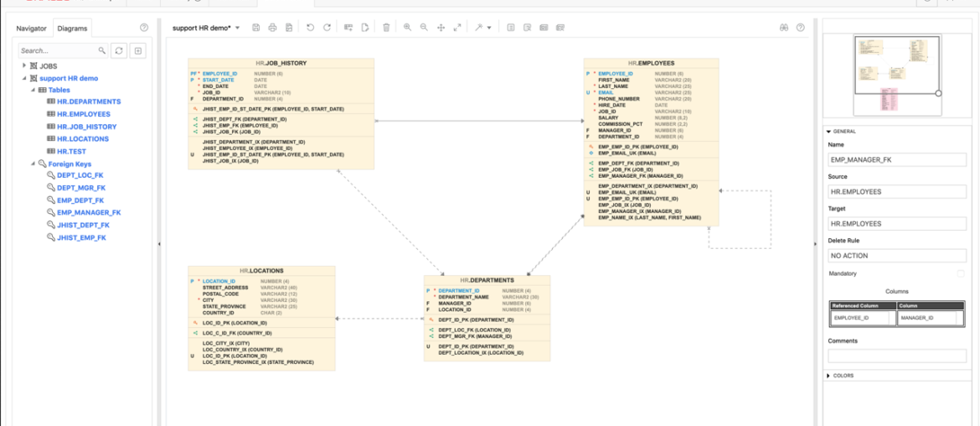Click the New diagram plus button
Image resolution: width=980 pixels, height=426 pixels.
[138, 50]
